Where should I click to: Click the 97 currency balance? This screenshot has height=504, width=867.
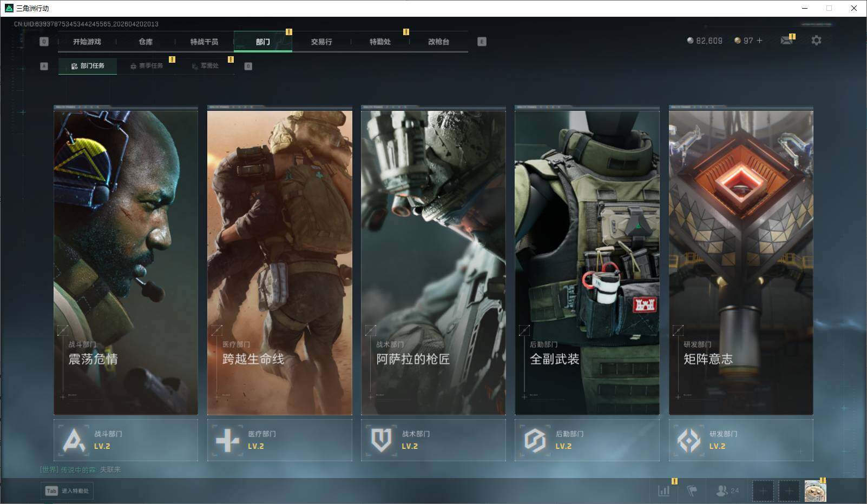(x=744, y=41)
